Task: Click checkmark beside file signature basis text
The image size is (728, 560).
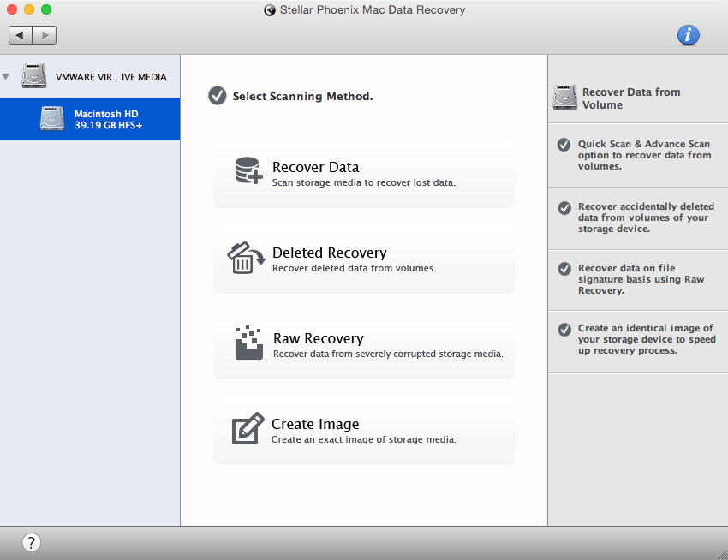Action: [564, 269]
